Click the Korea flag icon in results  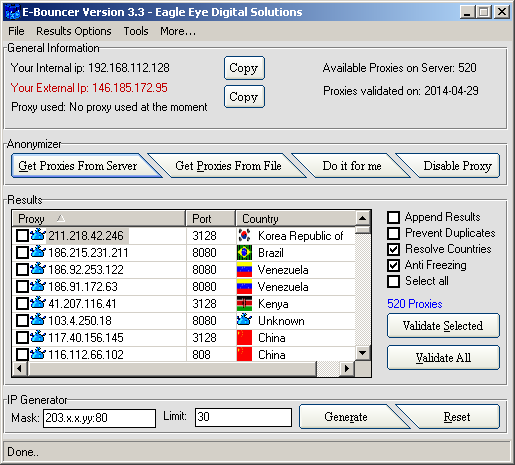[x=244, y=236]
